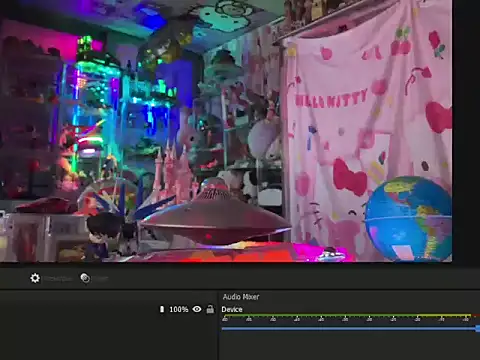Click the middle of Device volume slider

350,329
